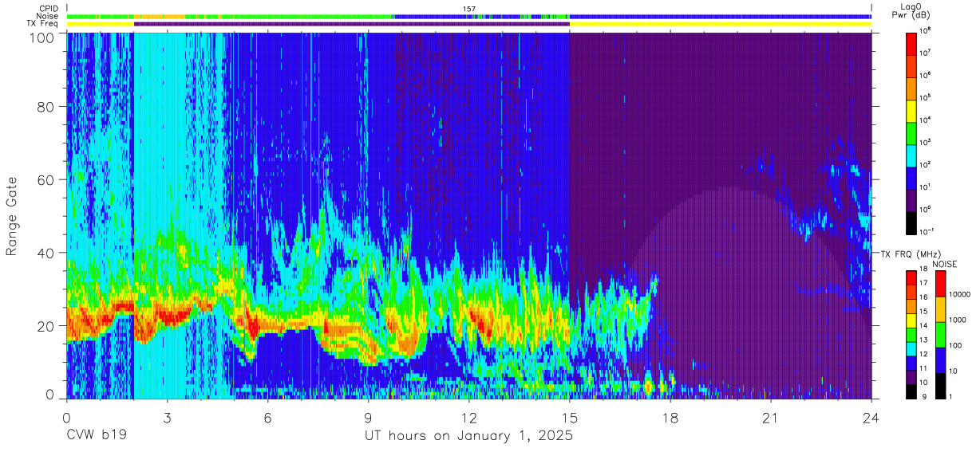The height and width of the screenshot is (452, 980).
Task: Click the '24' tick on the UT hours axis
Action: 871,417
